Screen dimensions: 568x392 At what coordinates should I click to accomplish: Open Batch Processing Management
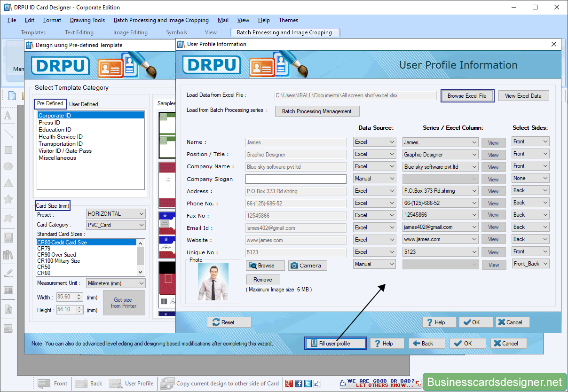tap(317, 111)
